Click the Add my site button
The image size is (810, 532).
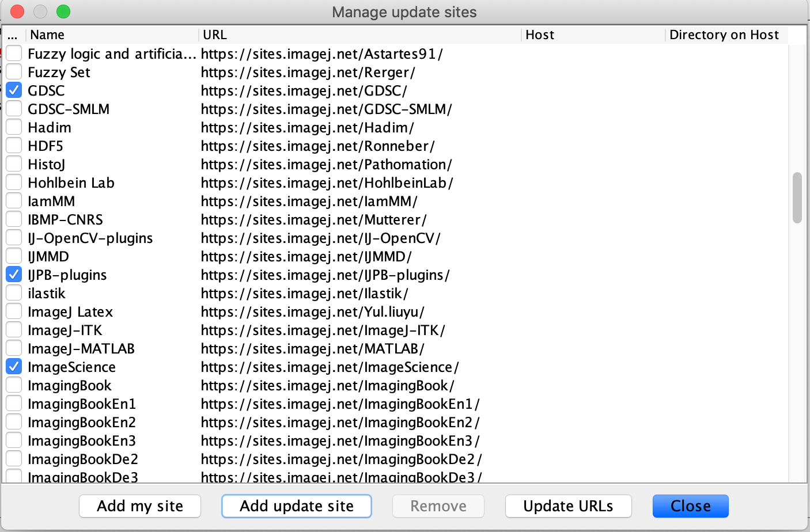[x=140, y=506]
